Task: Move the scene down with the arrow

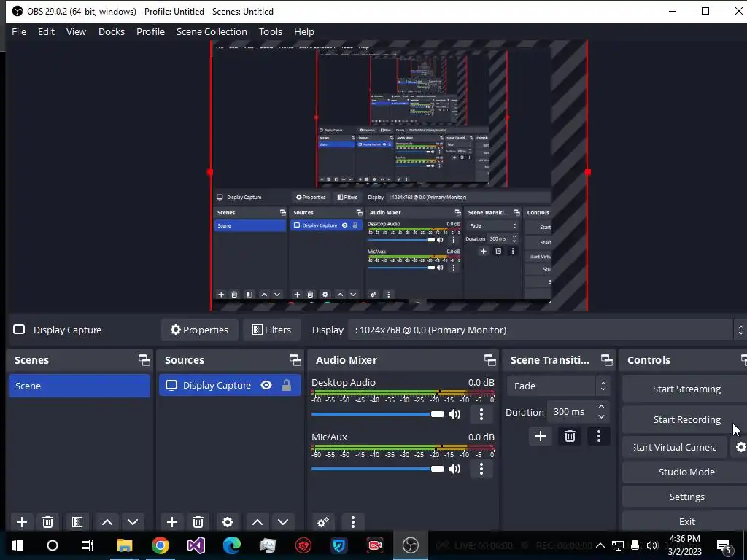Action: [133, 522]
